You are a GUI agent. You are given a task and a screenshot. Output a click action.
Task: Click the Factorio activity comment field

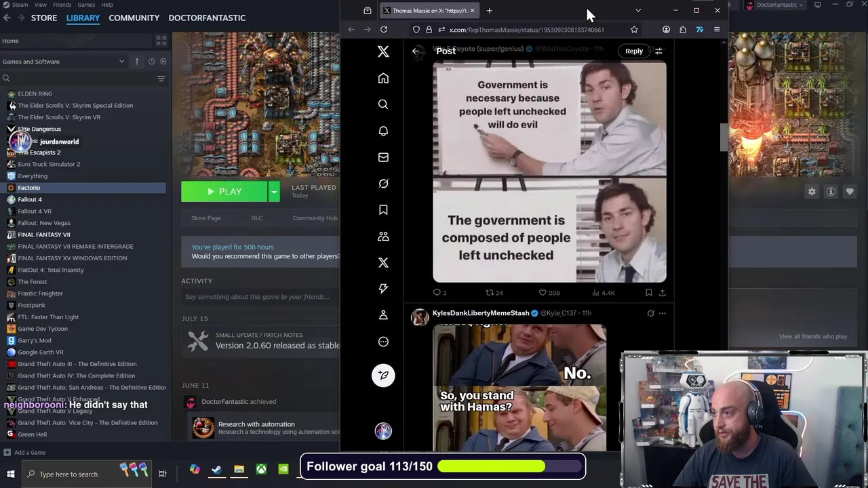tap(261, 297)
